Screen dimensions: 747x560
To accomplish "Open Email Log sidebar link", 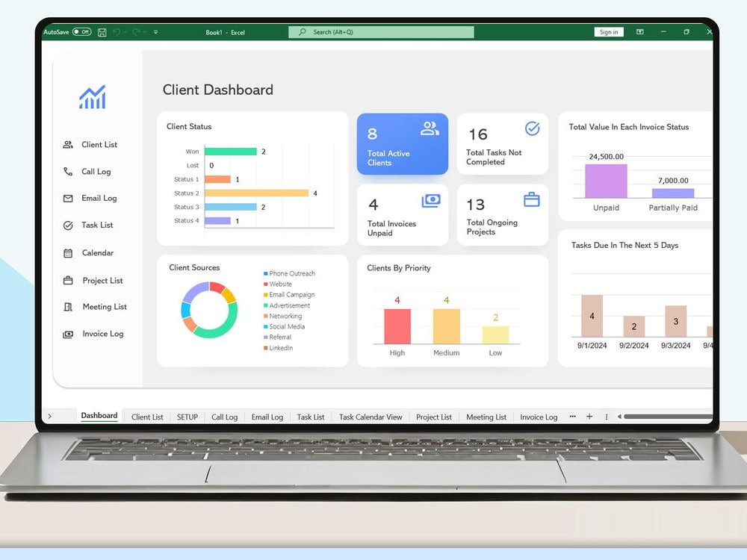I will coord(99,198).
